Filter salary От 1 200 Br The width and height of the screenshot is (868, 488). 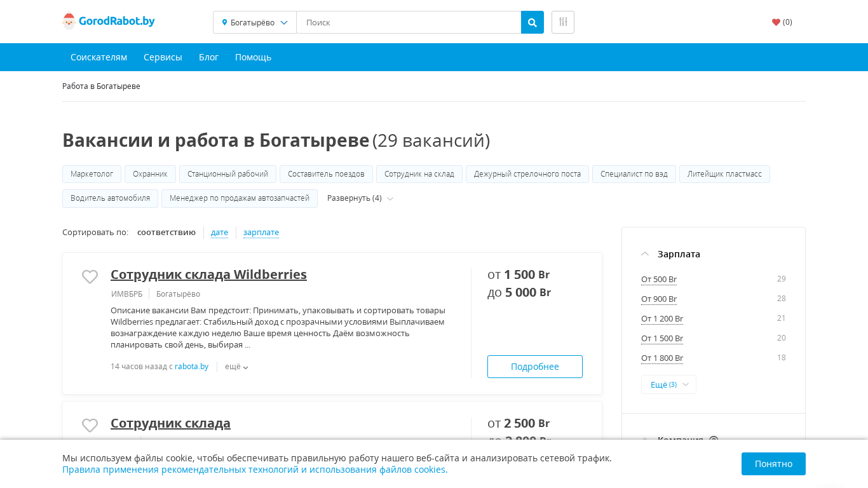coord(662,319)
